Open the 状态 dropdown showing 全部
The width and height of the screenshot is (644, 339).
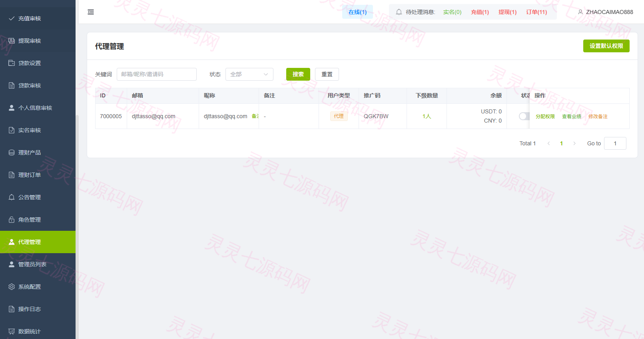[x=249, y=74]
